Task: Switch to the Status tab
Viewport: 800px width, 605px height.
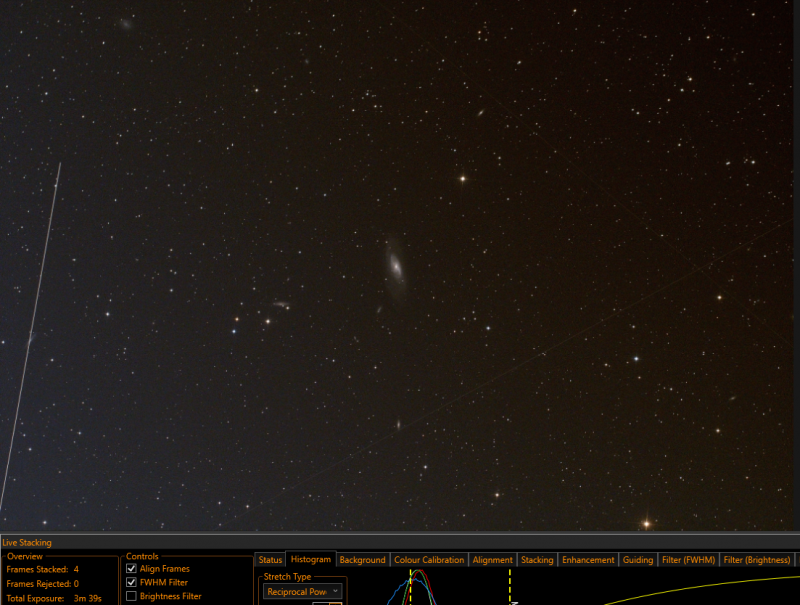Action: coord(270,560)
